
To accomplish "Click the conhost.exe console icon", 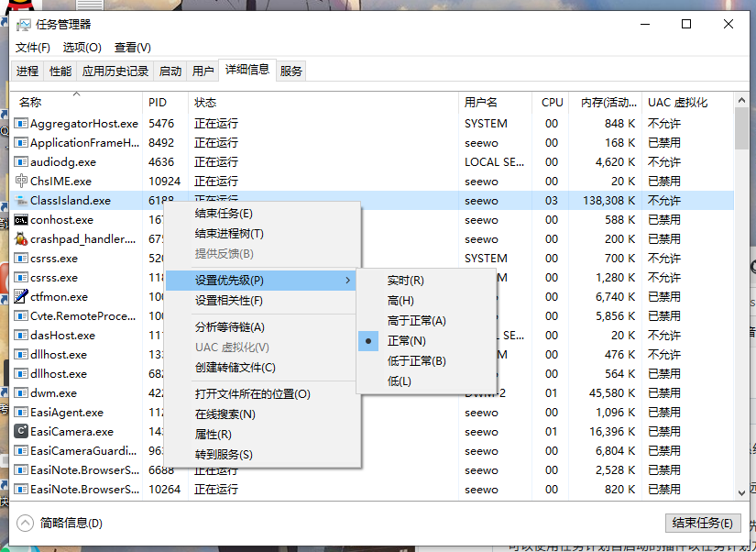I will (x=21, y=220).
